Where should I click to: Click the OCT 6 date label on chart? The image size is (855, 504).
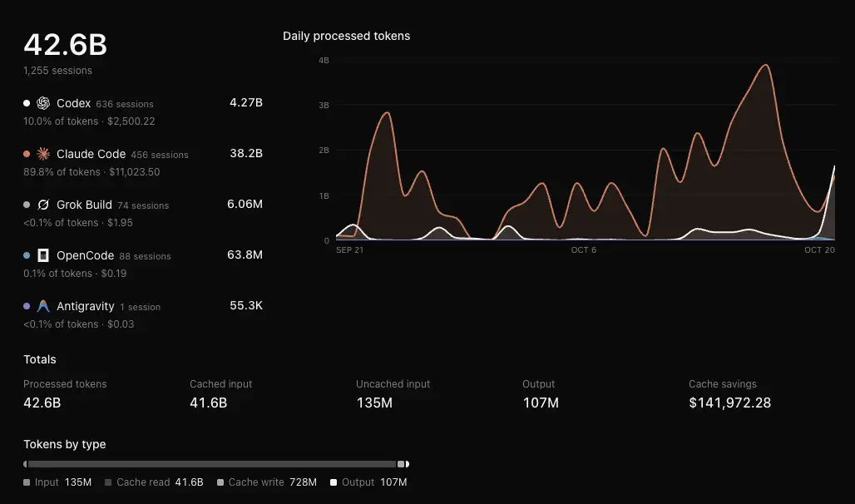coord(584,250)
